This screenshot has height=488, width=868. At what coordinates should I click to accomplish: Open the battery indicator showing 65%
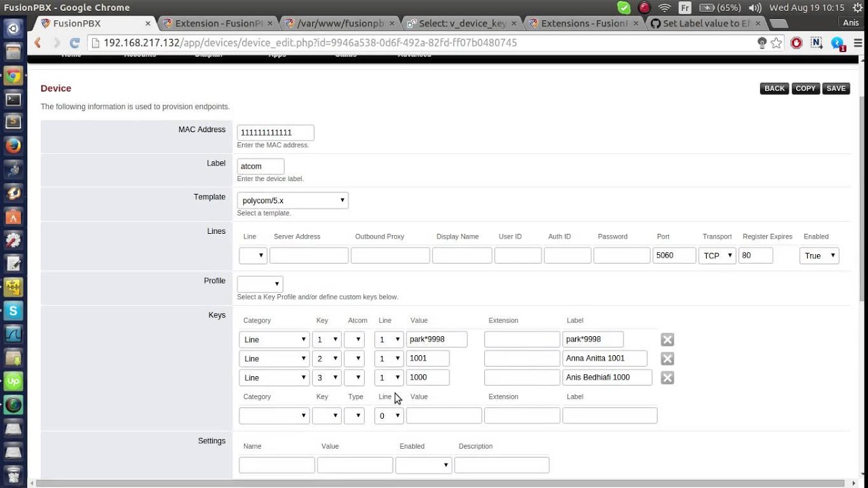[720, 7]
